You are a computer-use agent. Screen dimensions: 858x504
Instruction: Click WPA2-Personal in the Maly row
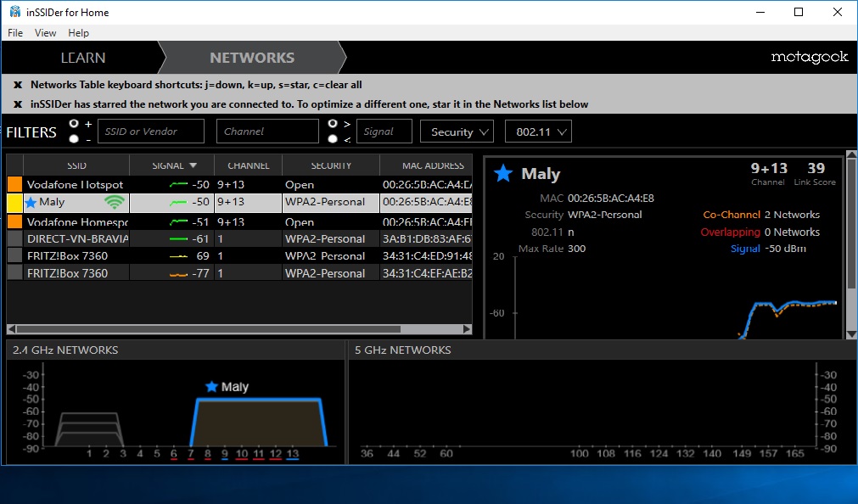(325, 202)
